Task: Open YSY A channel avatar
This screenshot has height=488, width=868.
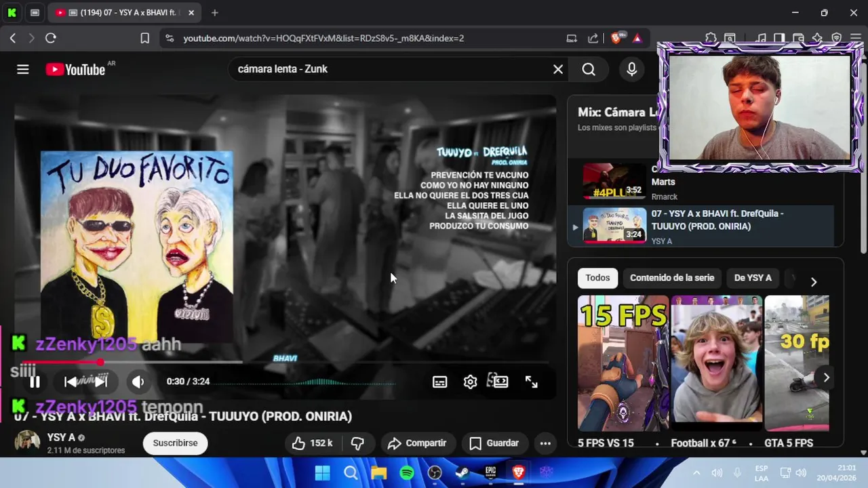Action: [28, 443]
